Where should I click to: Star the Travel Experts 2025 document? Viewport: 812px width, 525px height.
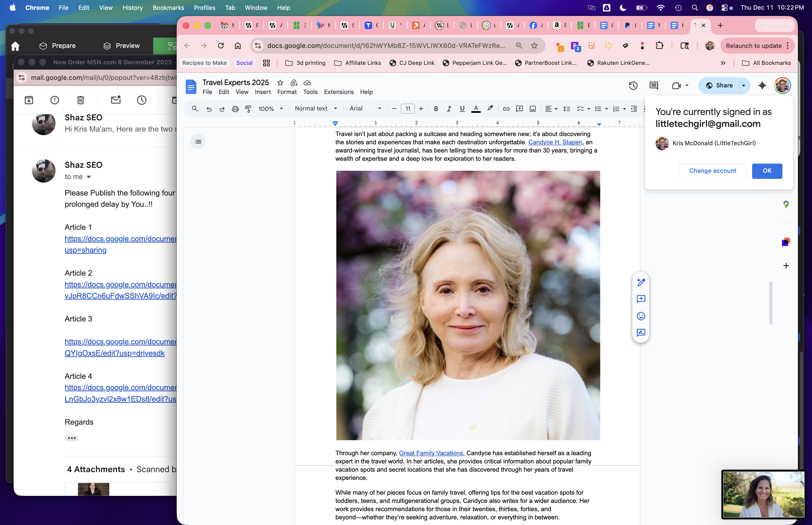click(280, 83)
